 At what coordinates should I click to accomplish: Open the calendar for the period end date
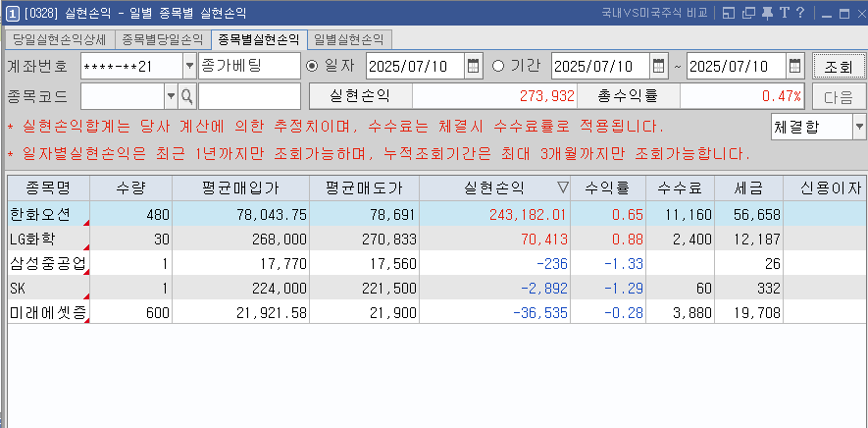coord(793,66)
